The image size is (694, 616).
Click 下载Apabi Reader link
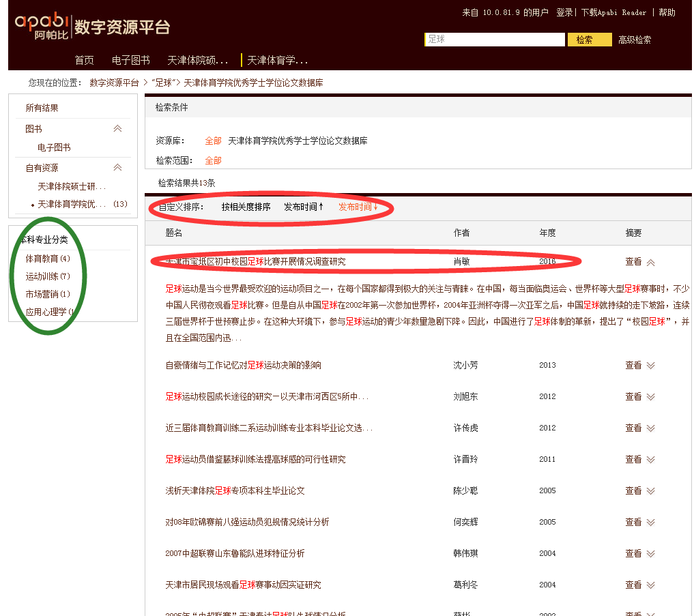click(613, 12)
